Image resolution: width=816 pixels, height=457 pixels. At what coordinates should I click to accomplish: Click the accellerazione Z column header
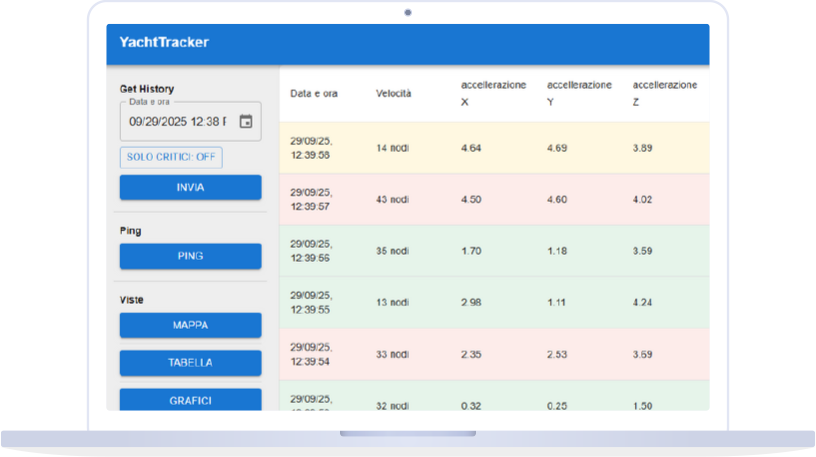click(x=665, y=93)
